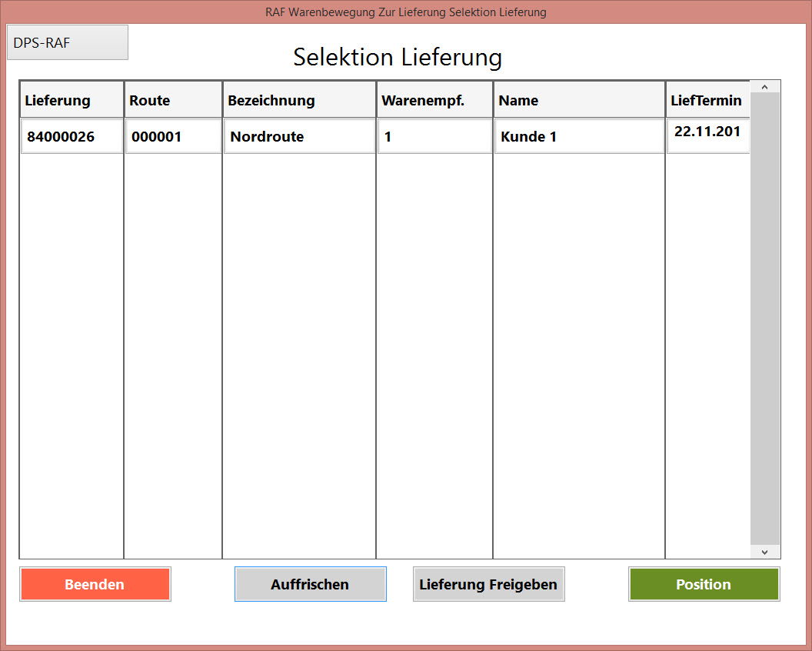Click the scrollbar up arrow
Viewport: 812px width, 651px height.
764,87
